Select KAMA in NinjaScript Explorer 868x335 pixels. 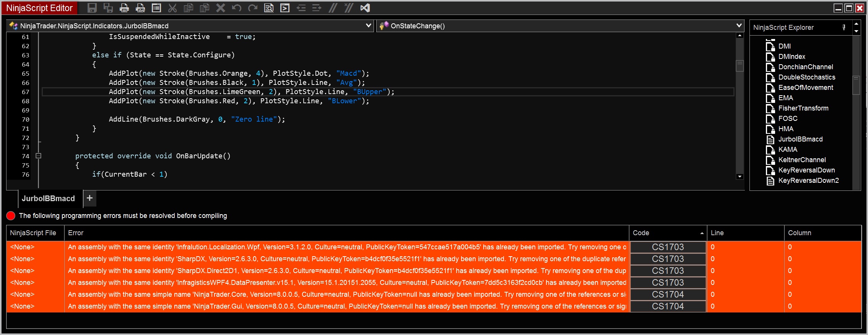[788, 150]
